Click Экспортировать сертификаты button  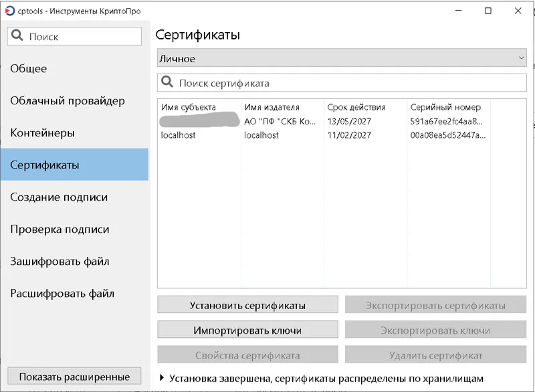click(436, 304)
